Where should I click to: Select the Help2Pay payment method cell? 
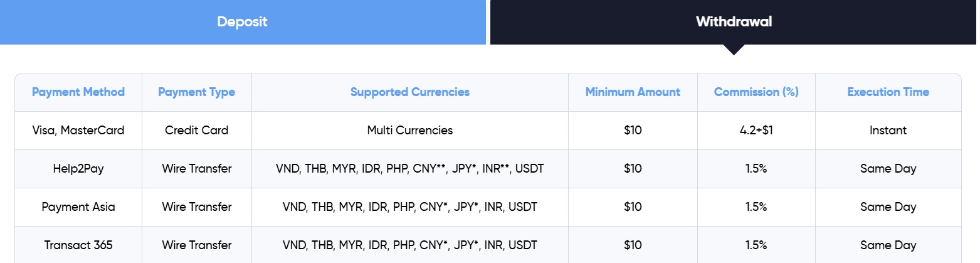click(78, 169)
